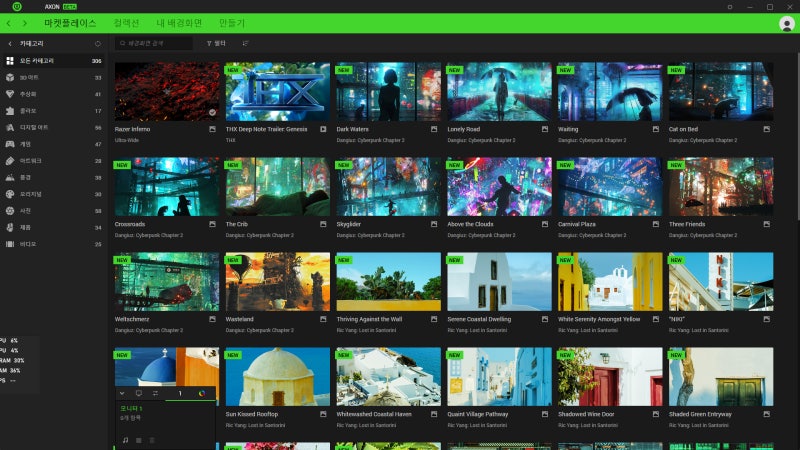Switch to the 내 배경화면 tab

[x=179, y=23]
